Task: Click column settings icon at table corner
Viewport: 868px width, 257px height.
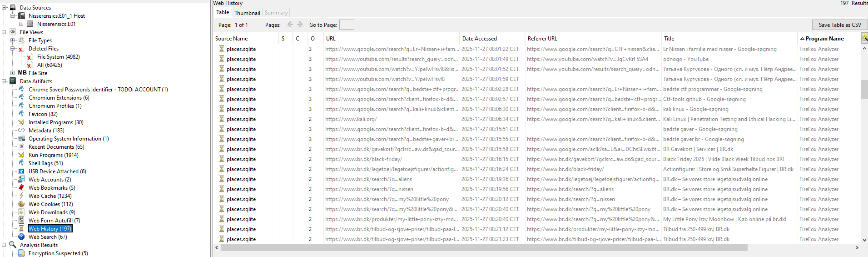Action: 864,39
